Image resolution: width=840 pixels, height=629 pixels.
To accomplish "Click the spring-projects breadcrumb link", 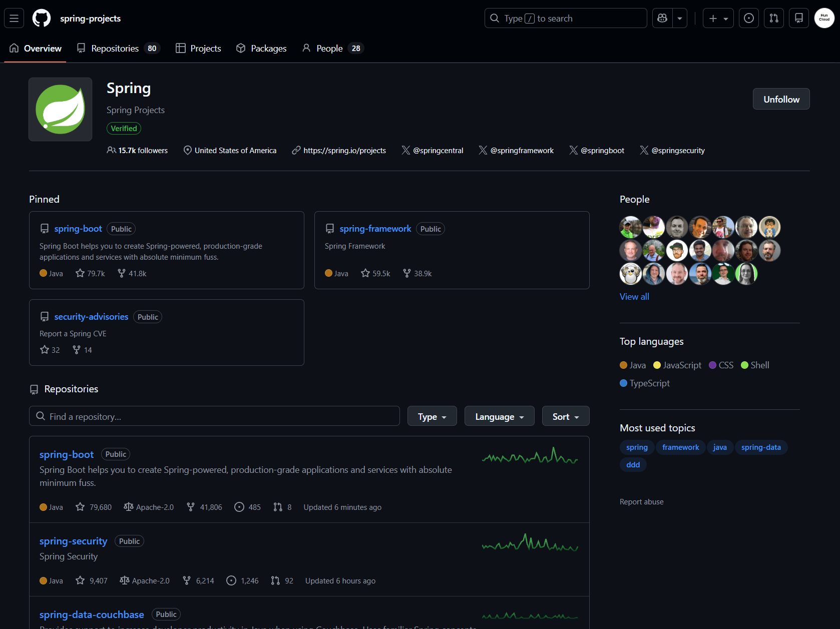I will pyautogui.click(x=90, y=18).
